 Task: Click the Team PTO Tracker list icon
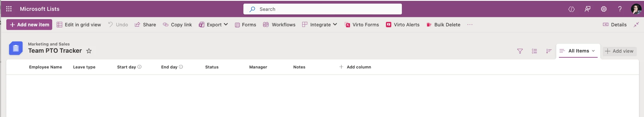(x=16, y=48)
